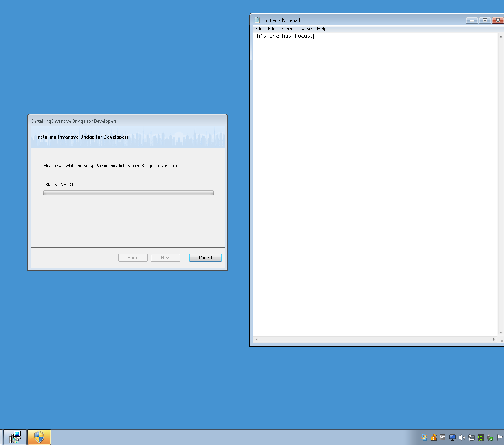
Task: Cancel the Invantive Bridge installation
Action: tap(205, 257)
